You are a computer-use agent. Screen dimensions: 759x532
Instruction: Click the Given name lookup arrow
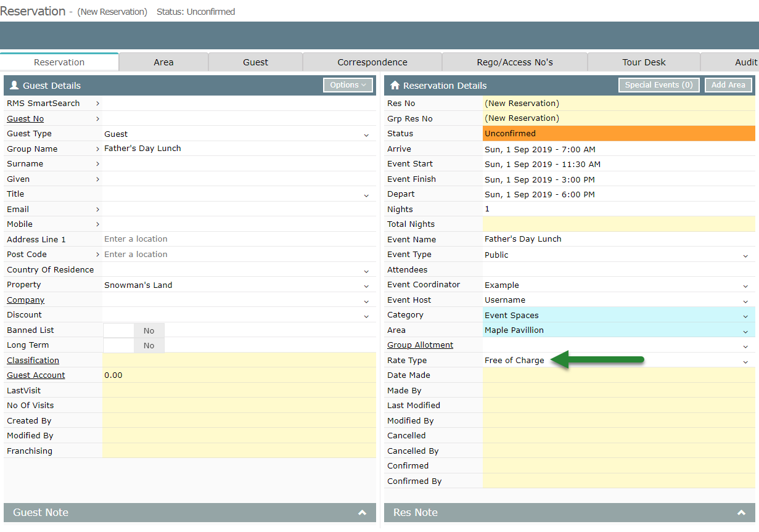click(97, 179)
